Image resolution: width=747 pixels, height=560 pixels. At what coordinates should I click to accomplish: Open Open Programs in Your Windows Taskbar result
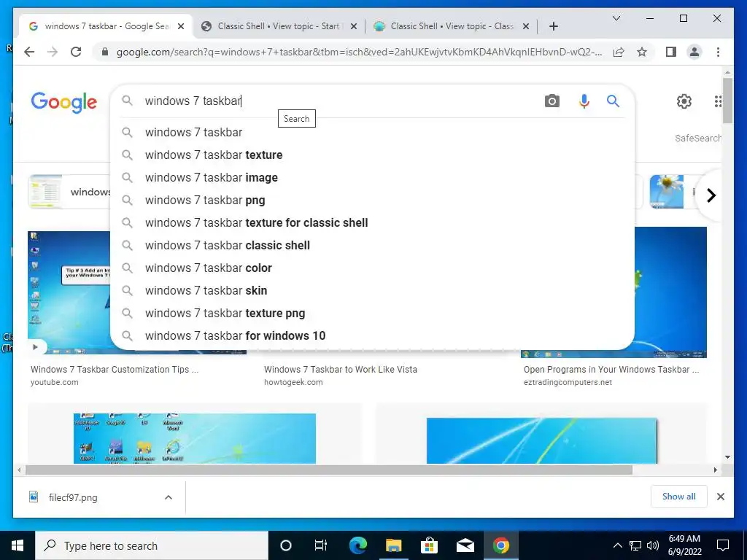pos(611,370)
